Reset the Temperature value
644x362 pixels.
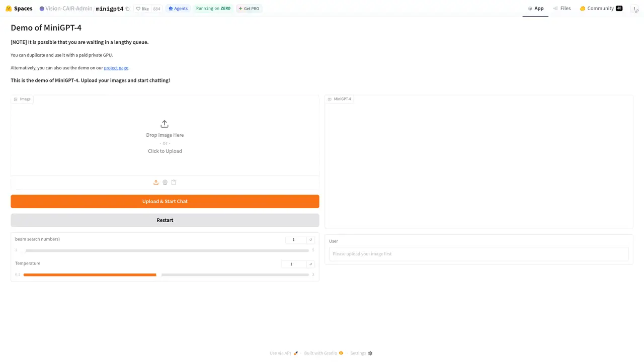point(310,264)
